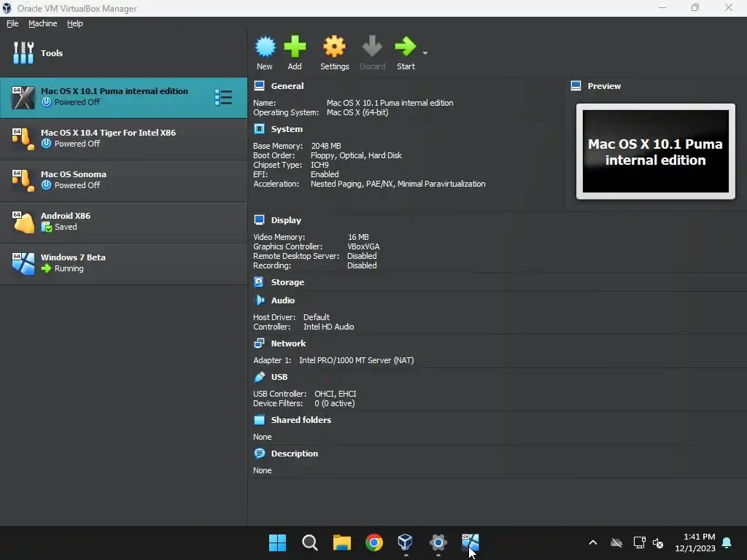The image size is (747, 560).
Task: Click the '2048 MB' base memory value
Action: point(326,146)
